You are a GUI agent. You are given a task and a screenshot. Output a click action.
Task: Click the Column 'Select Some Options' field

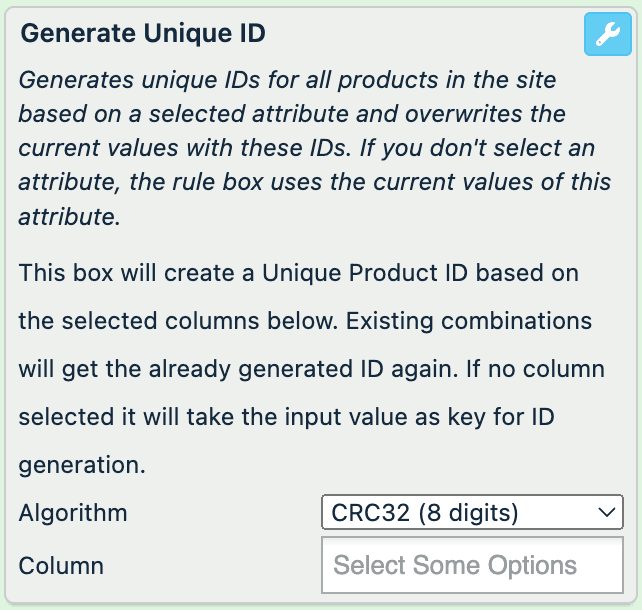coord(471,565)
